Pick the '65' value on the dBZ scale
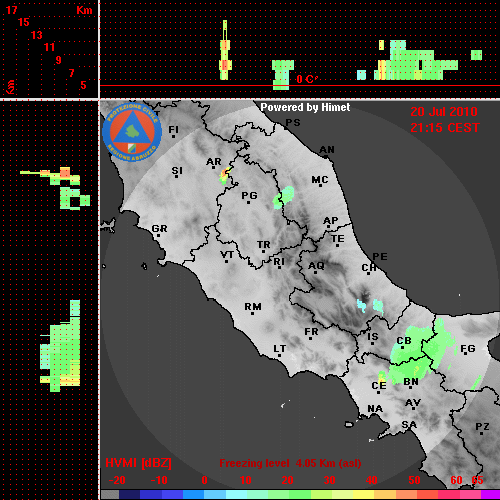500x500 pixels. coord(477,480)
